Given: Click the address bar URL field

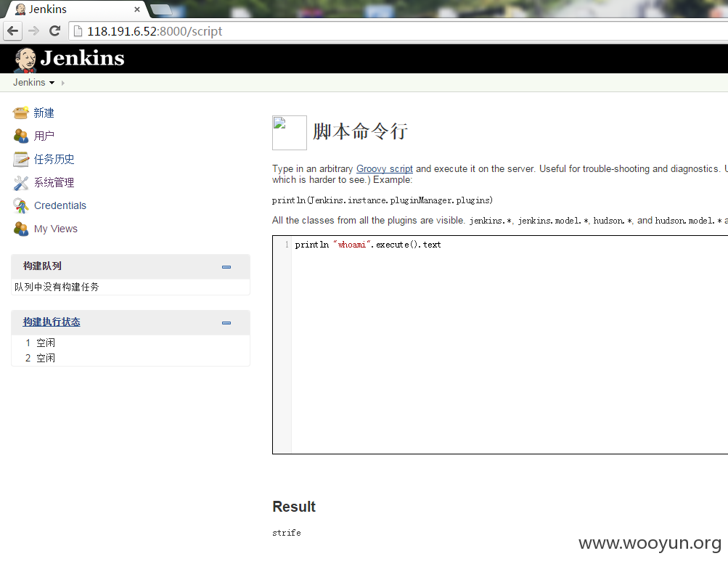Looking at the screenshot, I should tap(399, 31).
